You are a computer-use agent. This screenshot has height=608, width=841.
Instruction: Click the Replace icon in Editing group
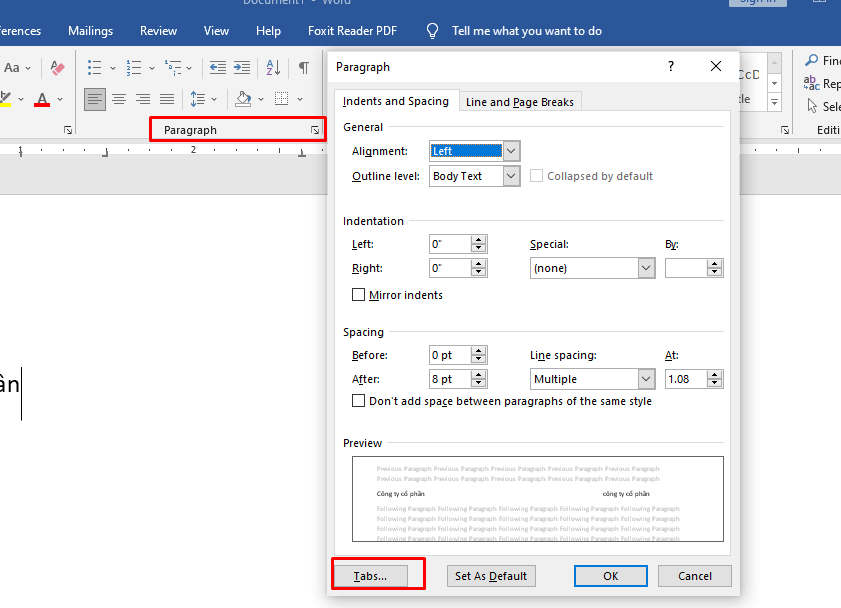click(812, 83)
